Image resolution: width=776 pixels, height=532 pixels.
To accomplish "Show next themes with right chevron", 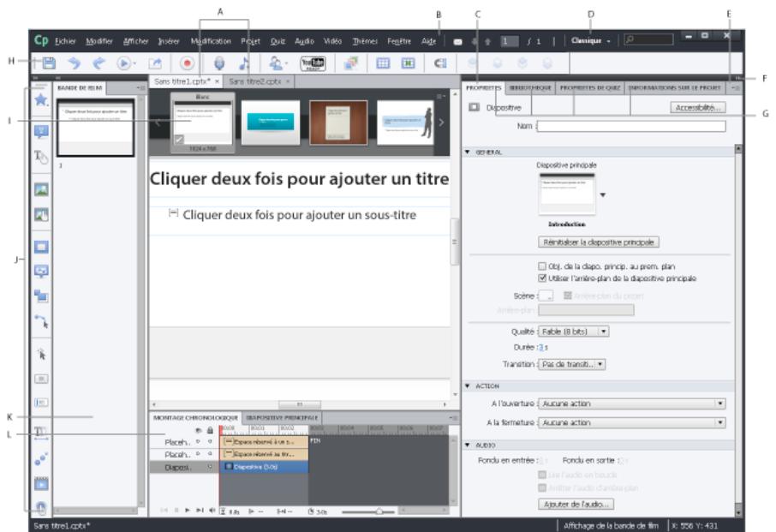I will click(441, 122).
